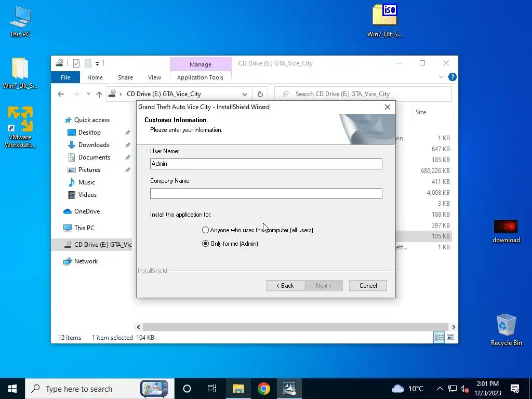
Task: Click the muted volume tray icon
Action: [465, 389]
